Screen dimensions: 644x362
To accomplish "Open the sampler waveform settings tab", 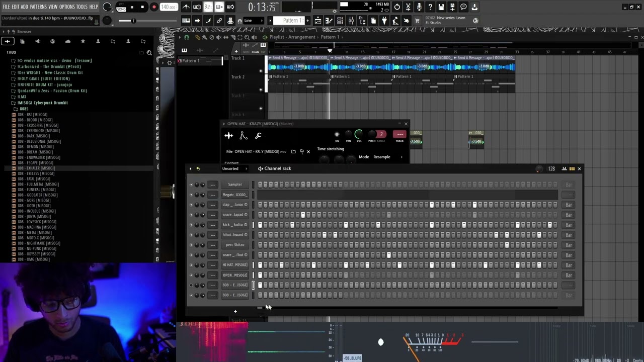I will tap(228, 135).
